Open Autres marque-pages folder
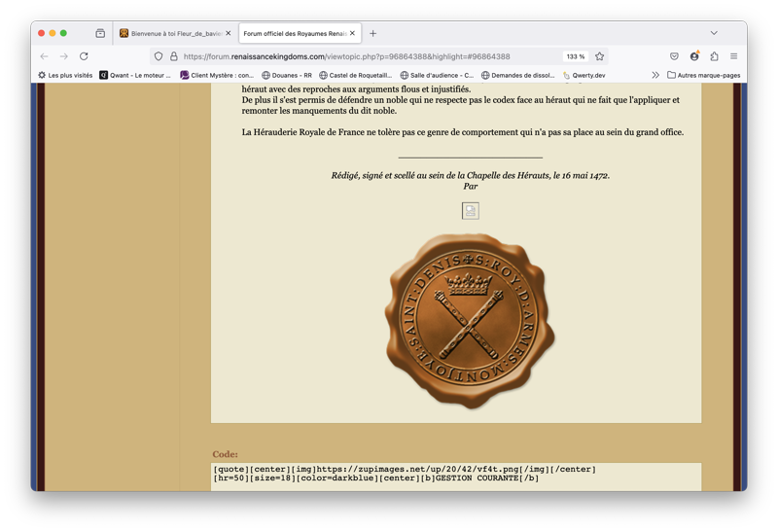 coord(703,75)
